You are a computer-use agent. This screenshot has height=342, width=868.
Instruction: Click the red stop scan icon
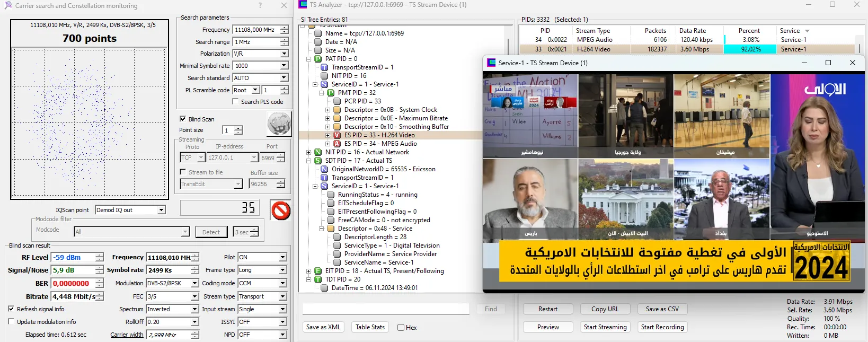point(280,211)
